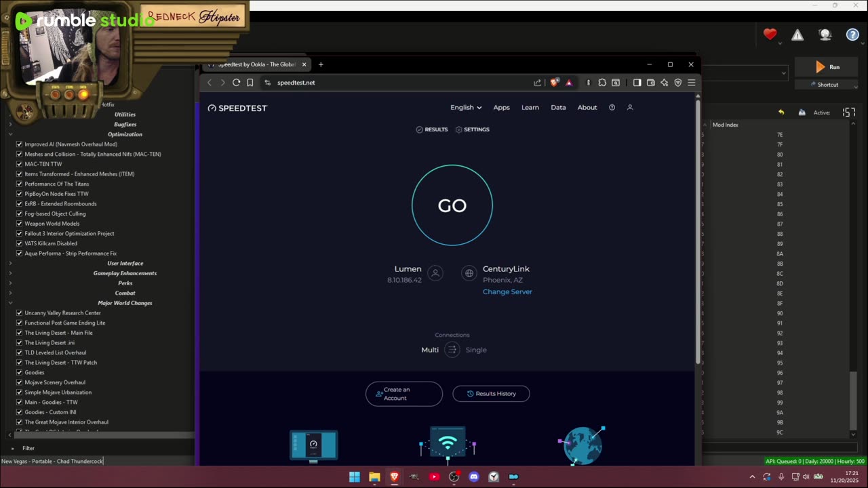Open Brave Wallet icon
Viewport: 868px width, 488px height.
point(650,83)
